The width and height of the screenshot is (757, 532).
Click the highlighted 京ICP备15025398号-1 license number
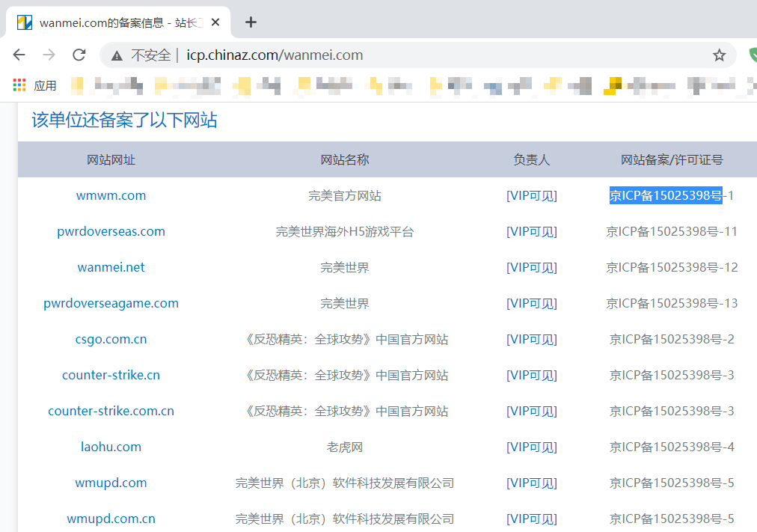tap(672, 195)
